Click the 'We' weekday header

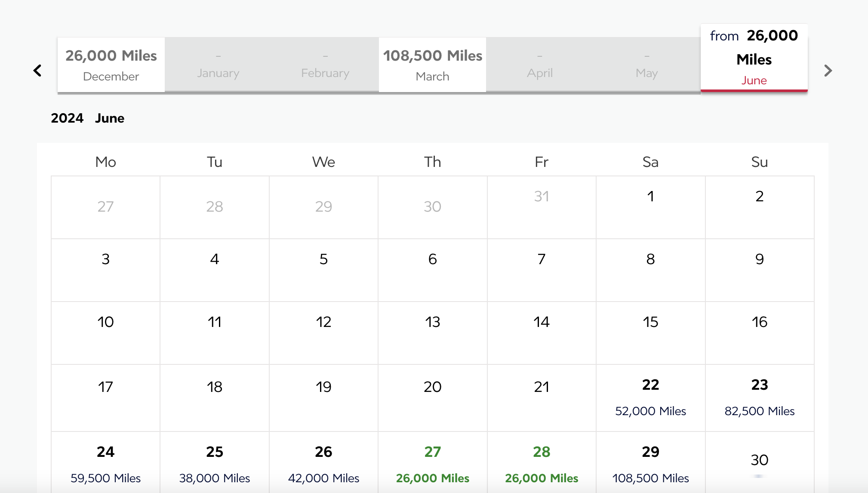[323, 162]
